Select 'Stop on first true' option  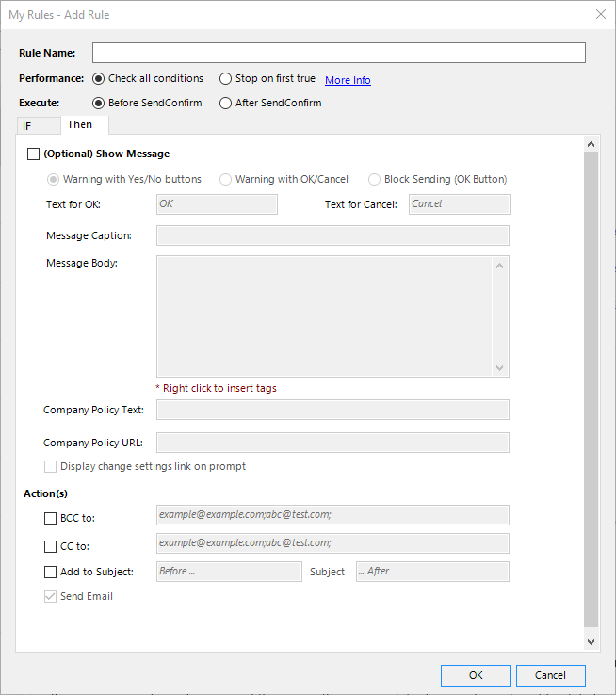226,79
